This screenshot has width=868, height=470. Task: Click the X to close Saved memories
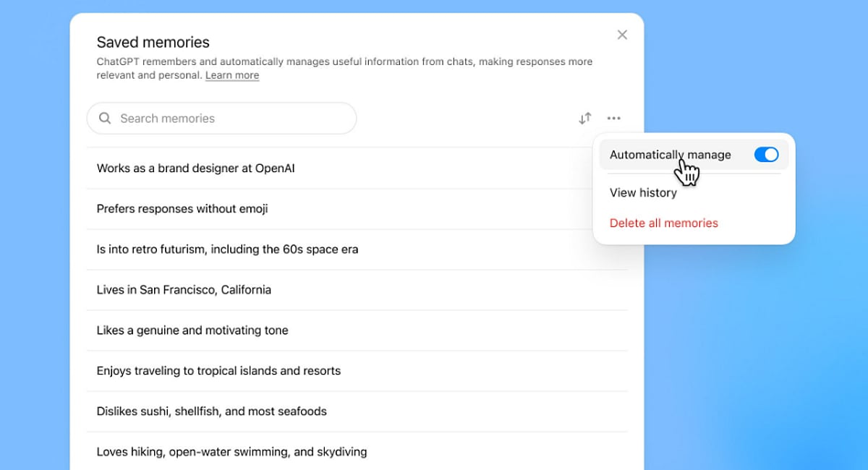click(x=621, y=34)
